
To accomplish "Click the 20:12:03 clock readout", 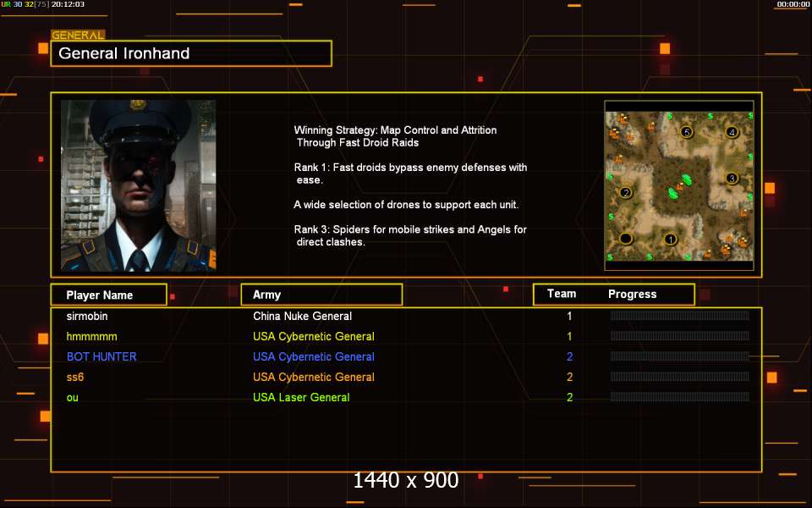I will pos(68,4).
